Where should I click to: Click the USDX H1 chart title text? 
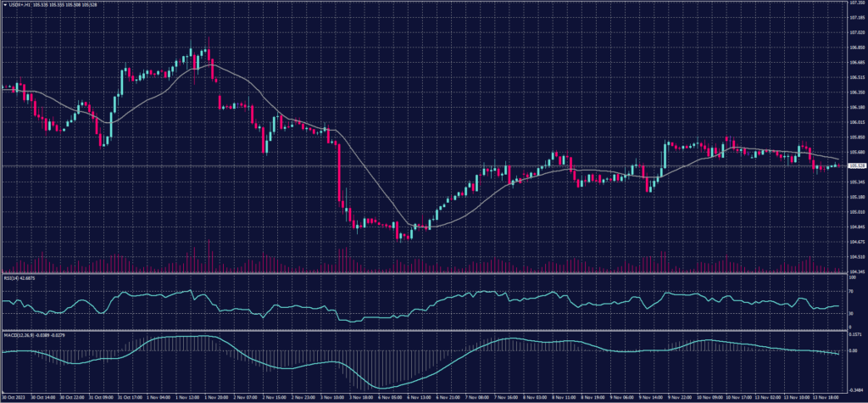pos(20,4)
